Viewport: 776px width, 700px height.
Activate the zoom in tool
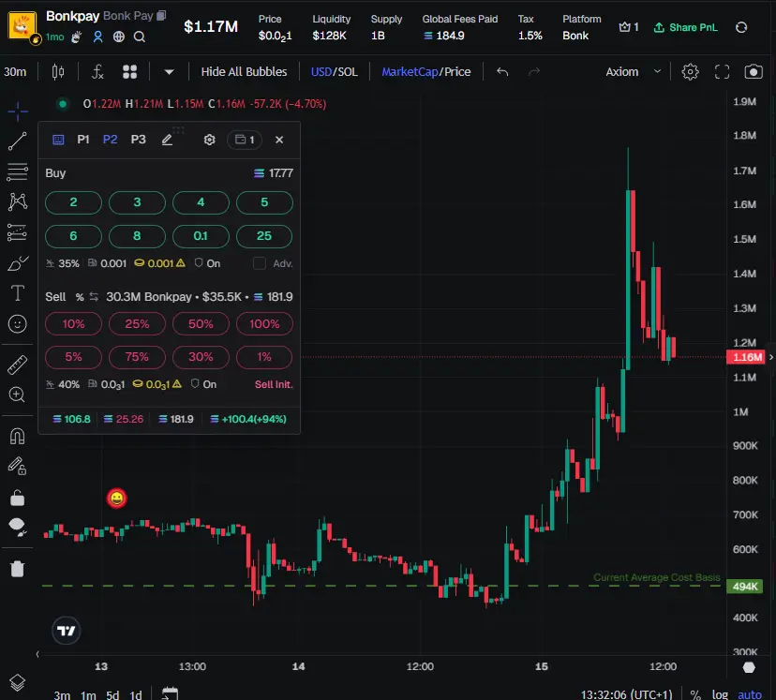pos(17,395)
